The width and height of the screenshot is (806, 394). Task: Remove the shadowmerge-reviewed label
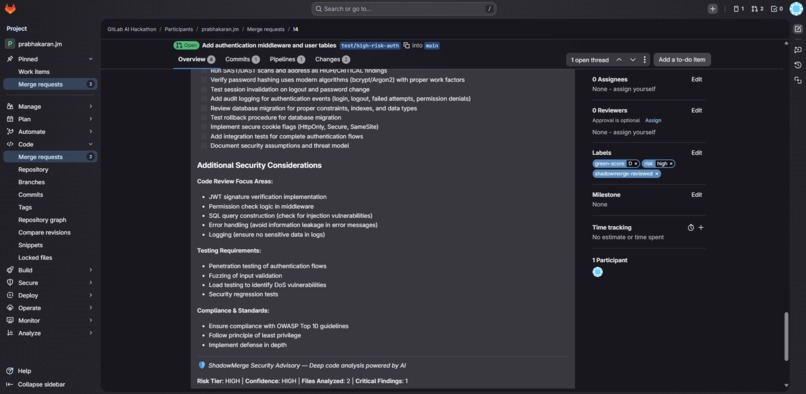[657, 174]
